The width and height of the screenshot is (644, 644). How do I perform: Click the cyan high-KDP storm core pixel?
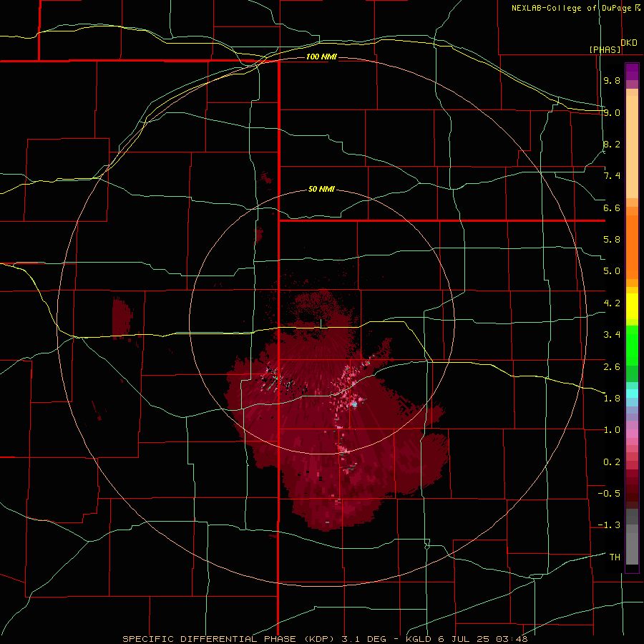(354, 404)
